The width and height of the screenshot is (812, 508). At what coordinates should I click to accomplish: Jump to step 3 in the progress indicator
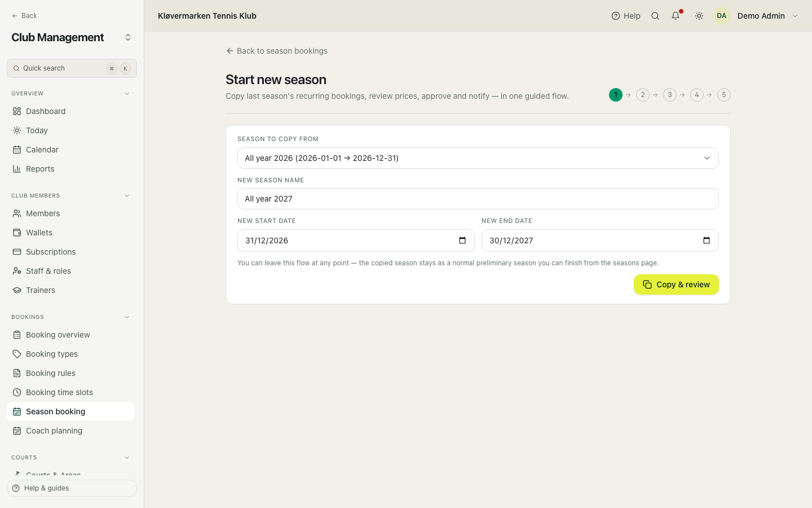point(670,95)
